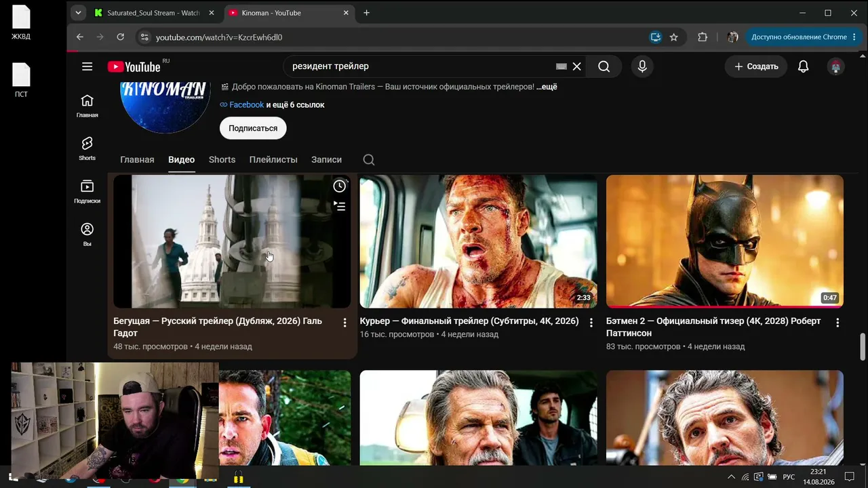Play the Бегущая trailer thumbnail
The height and width of the screenshot is (488, 868).
[x=232, y=241]
